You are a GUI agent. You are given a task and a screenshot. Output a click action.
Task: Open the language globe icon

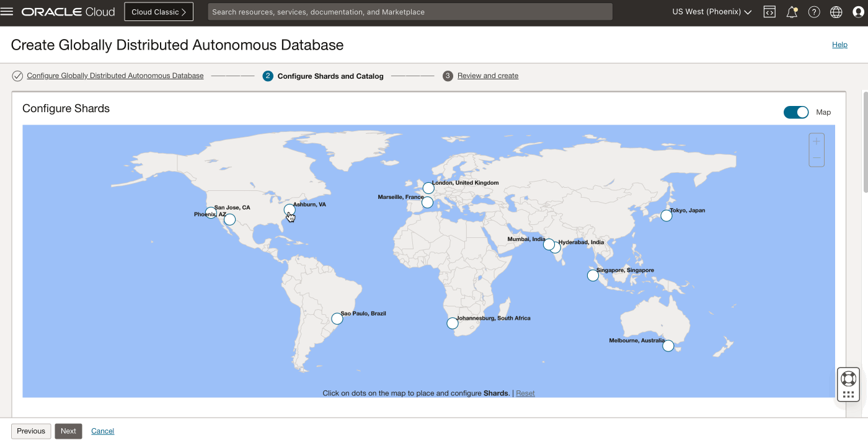point(836,11)
